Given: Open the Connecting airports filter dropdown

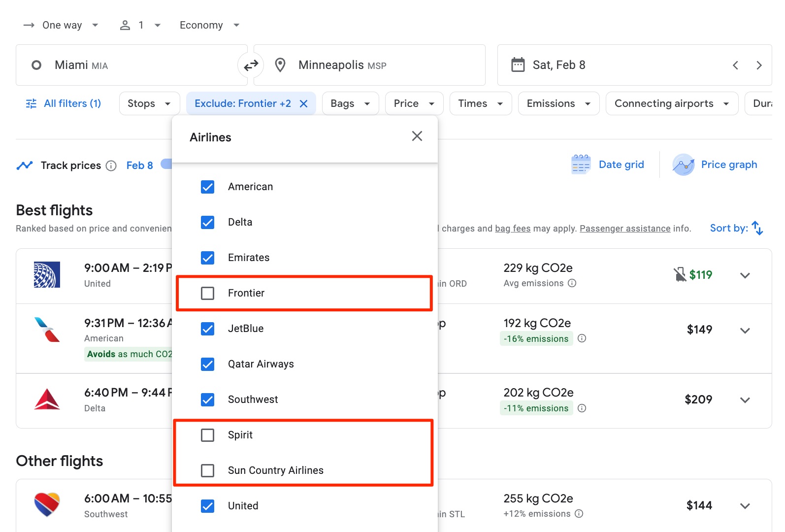Looking at the screenshot, I should [672, 103].
